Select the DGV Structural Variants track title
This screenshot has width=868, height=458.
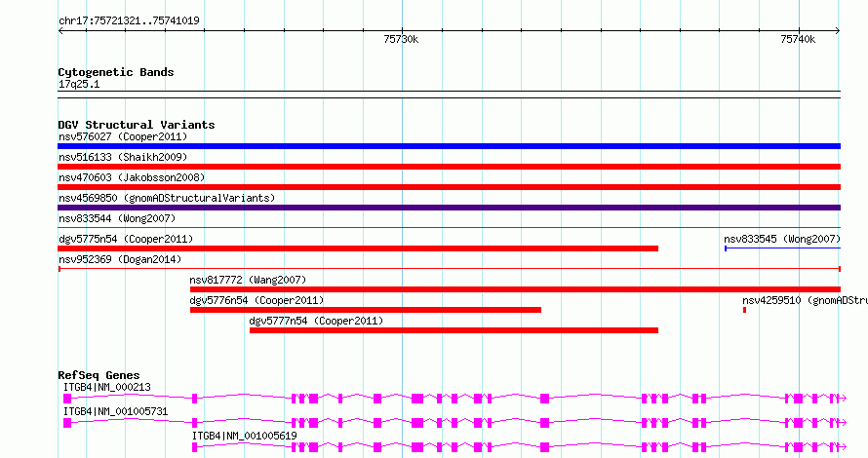tap(137, 125)
